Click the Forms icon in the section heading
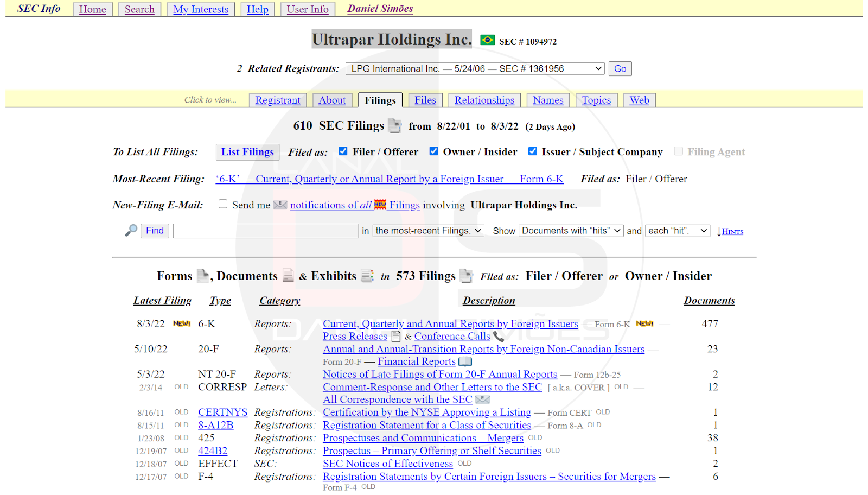 click(203, 276)
